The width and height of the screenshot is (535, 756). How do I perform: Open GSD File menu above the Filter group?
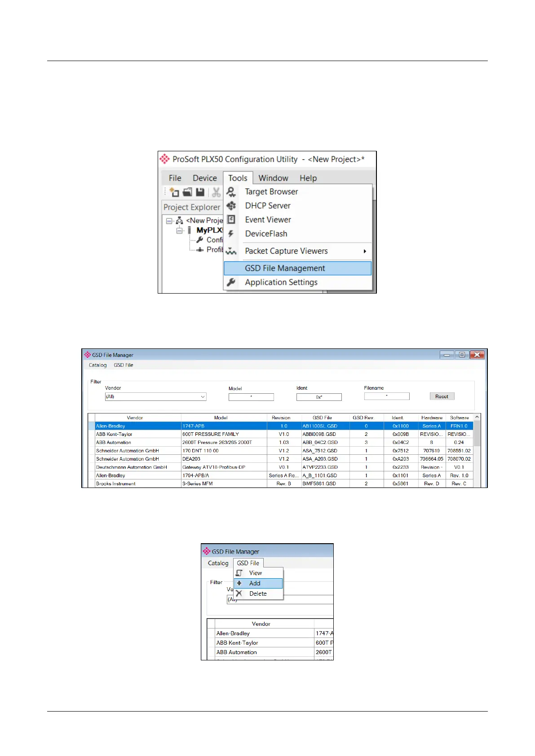point(124,365)
